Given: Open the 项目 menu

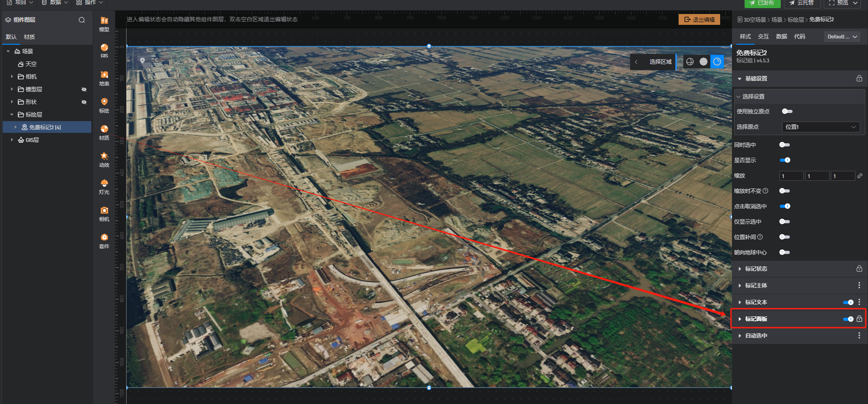Looking at the screenshot, I should [x=20, y=3].
